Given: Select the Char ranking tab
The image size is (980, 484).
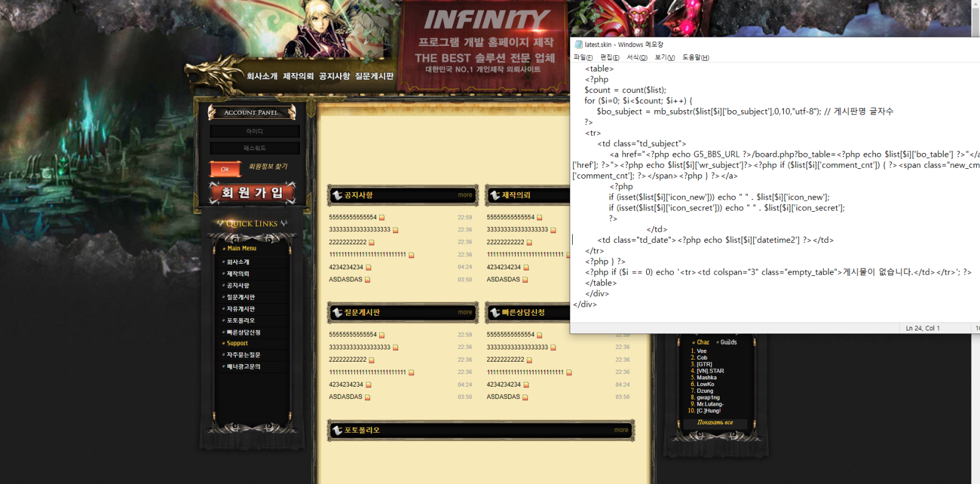Looking at the screenshot, I should (703, 342).
